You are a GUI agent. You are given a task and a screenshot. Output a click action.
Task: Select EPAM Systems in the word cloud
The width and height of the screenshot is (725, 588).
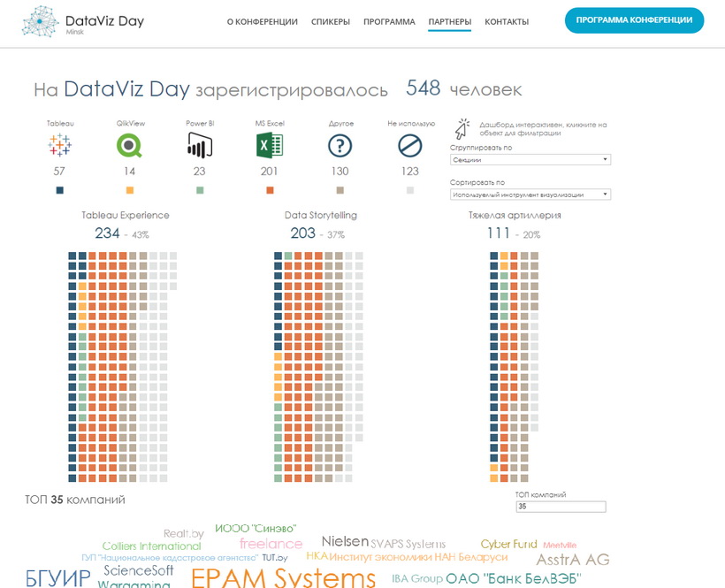(283, 577)
